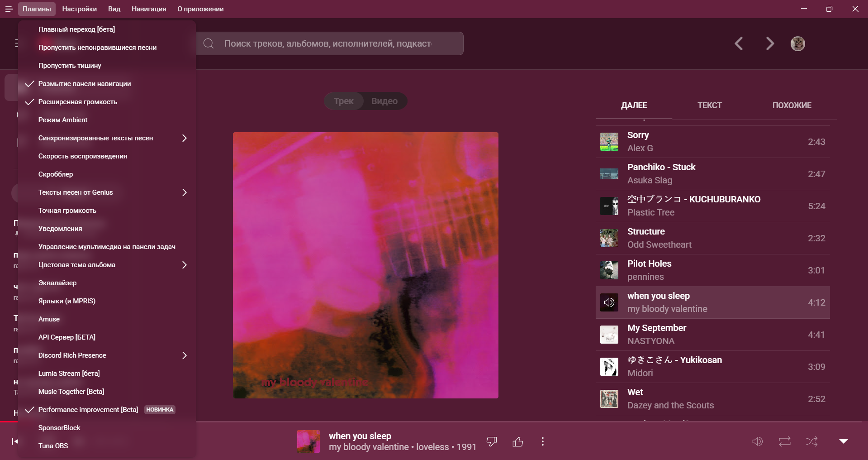Select the Yukikosan track thumbnail
Screen dimensions: 868x460
(x=609, y=367)
